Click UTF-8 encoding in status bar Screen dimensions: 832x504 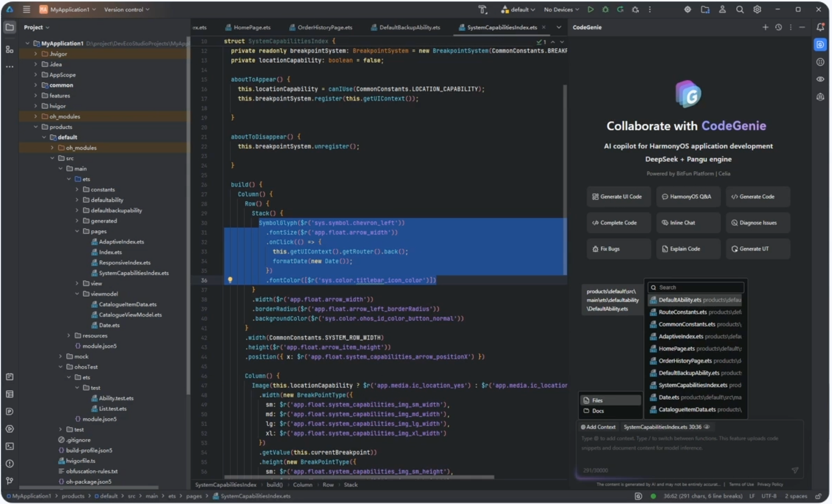point(769,496)
